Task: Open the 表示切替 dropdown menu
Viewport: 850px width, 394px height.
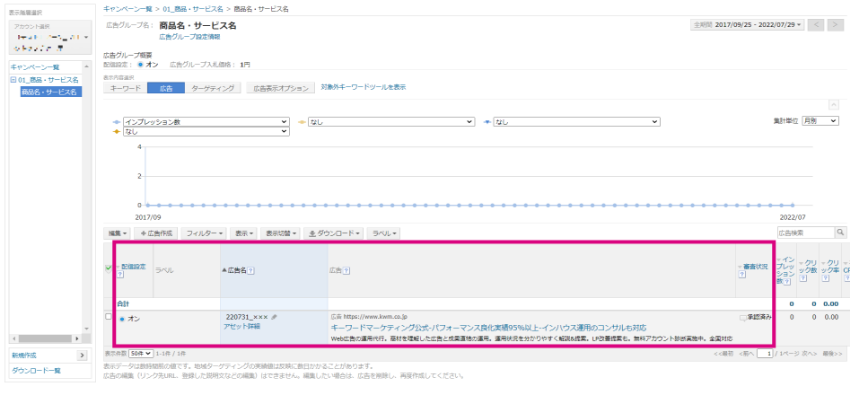Action: [281, 233]
